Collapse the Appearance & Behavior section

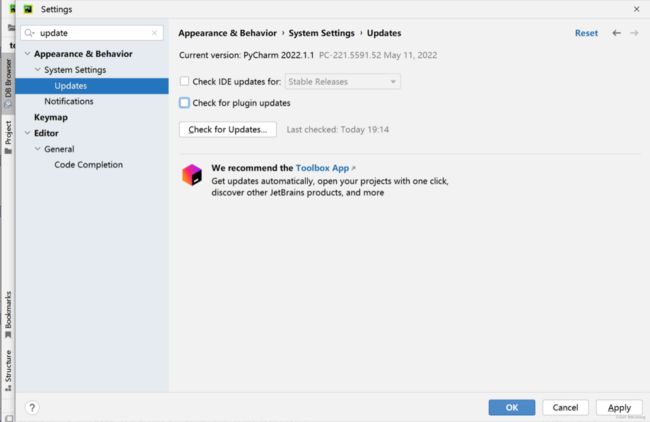[27, 53]
